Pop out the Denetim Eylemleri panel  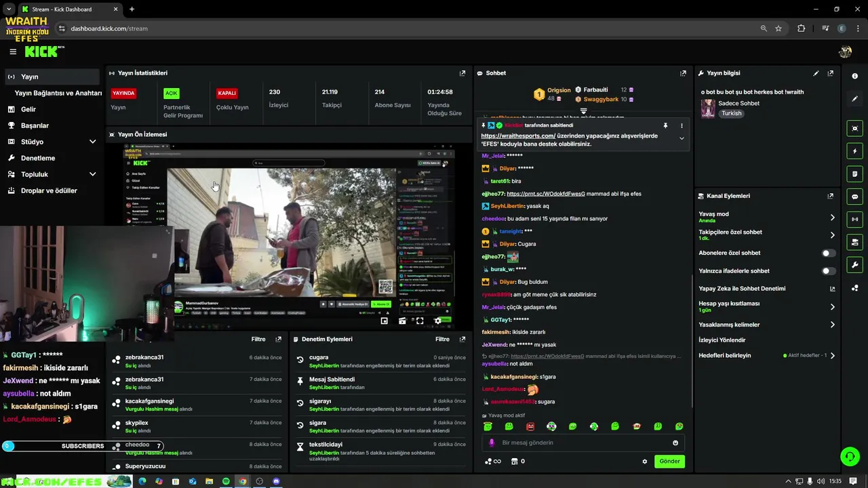(x=462, y=339)
